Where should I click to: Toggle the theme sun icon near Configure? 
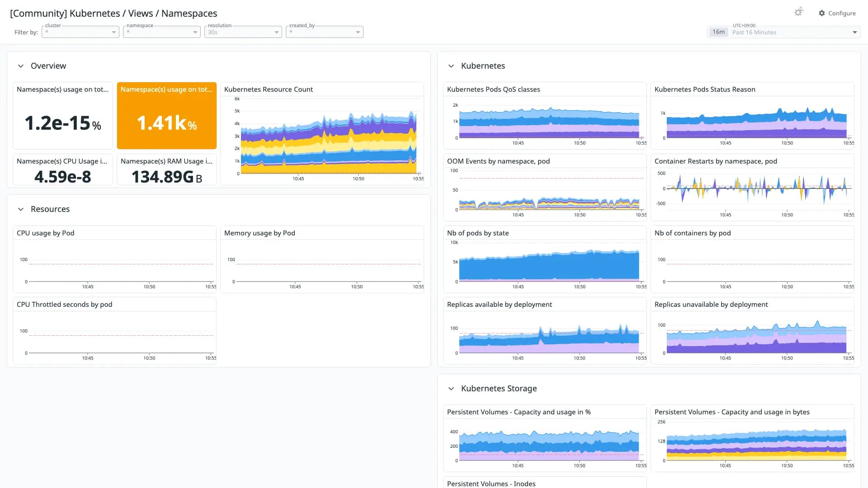[798, 12]
